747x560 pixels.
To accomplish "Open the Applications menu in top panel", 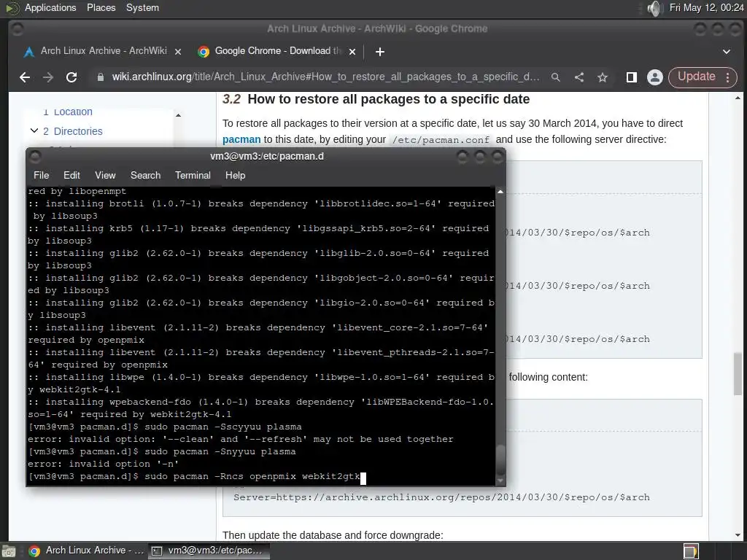I will (x=50, y=7).
